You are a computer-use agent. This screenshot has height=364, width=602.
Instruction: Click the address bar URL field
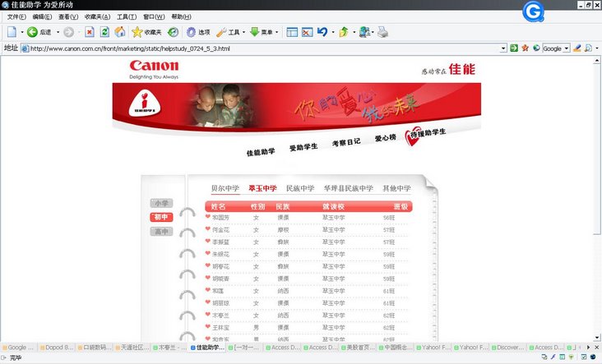pyautogui.click(x=263, y=48)
